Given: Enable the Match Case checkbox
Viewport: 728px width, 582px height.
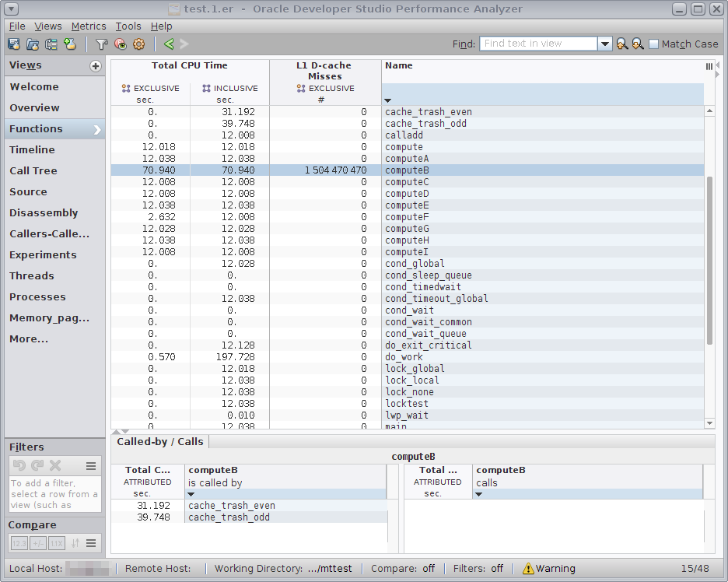Looking at the screenshot, I should click(654, 44).
